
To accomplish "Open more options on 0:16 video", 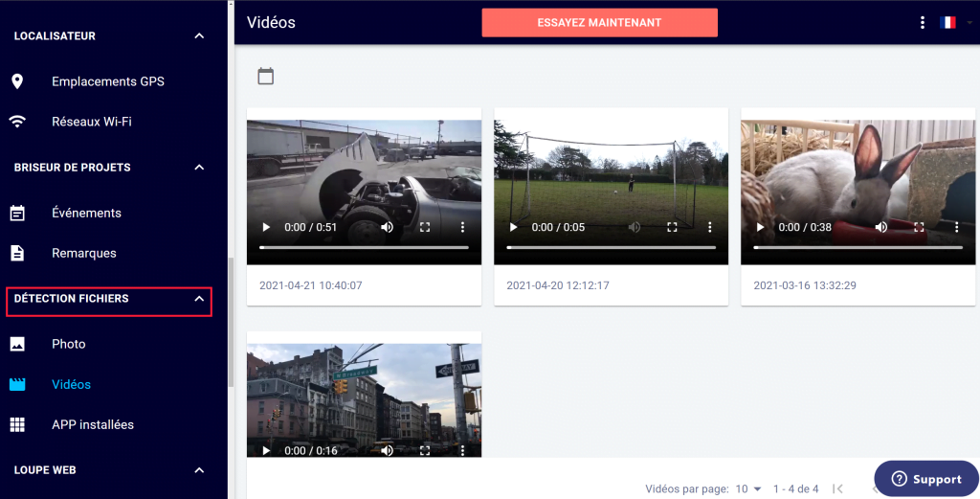I will click(x=462, y=450).
